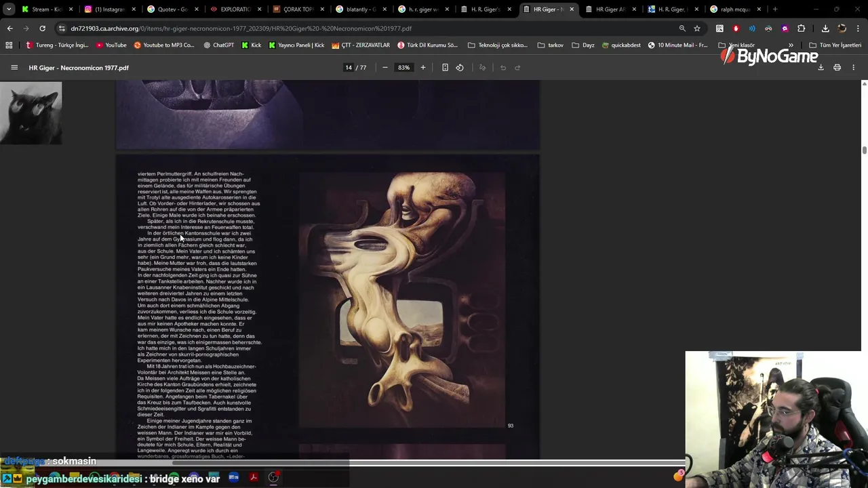Open Youtube to MP3 Converter bookmark
The width and height of the screenshot is (868, 488).
[164, 45]
